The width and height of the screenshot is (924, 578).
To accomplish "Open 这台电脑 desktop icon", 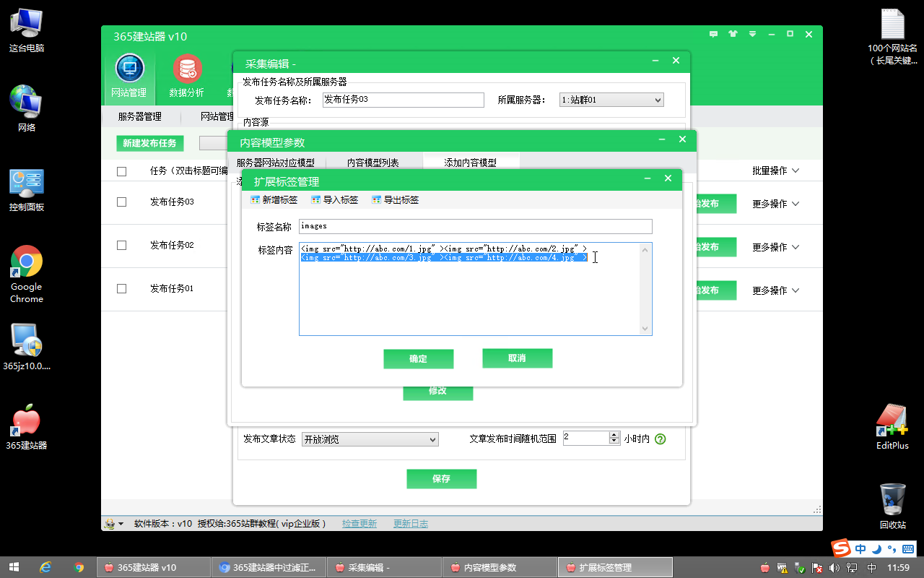I will (x=27, y=31).
